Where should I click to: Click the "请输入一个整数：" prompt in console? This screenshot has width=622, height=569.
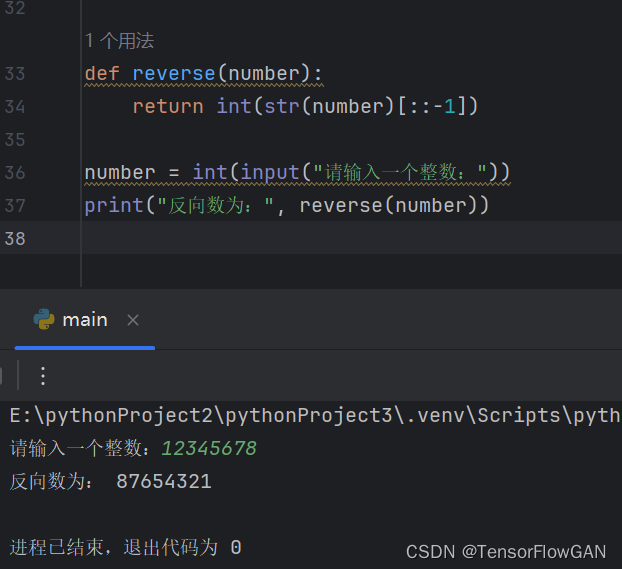81,448
